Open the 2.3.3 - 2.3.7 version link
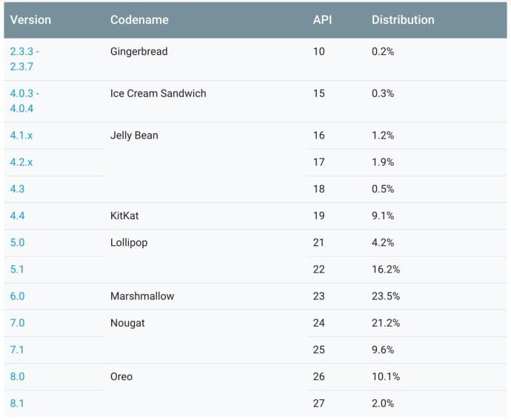 click(25, 59)
